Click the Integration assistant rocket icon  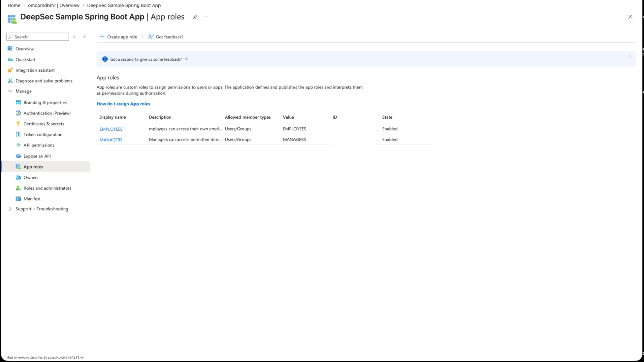coord(10,70)
